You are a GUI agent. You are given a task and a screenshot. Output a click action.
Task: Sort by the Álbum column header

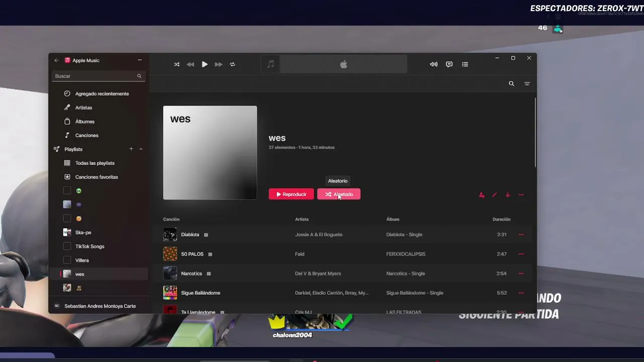[392, 219]
